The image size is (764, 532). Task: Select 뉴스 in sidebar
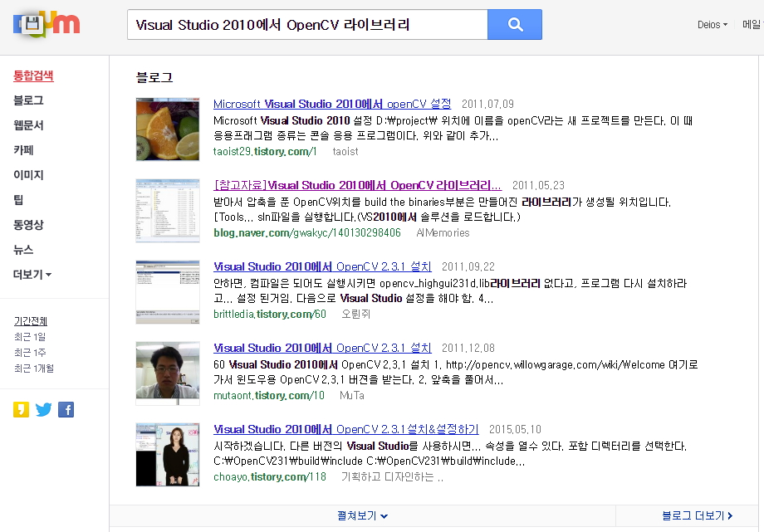point(23,250)
